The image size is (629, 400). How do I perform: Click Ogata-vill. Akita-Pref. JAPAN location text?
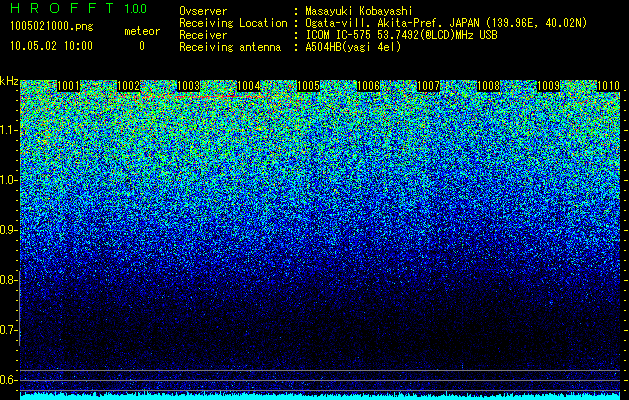446,23
